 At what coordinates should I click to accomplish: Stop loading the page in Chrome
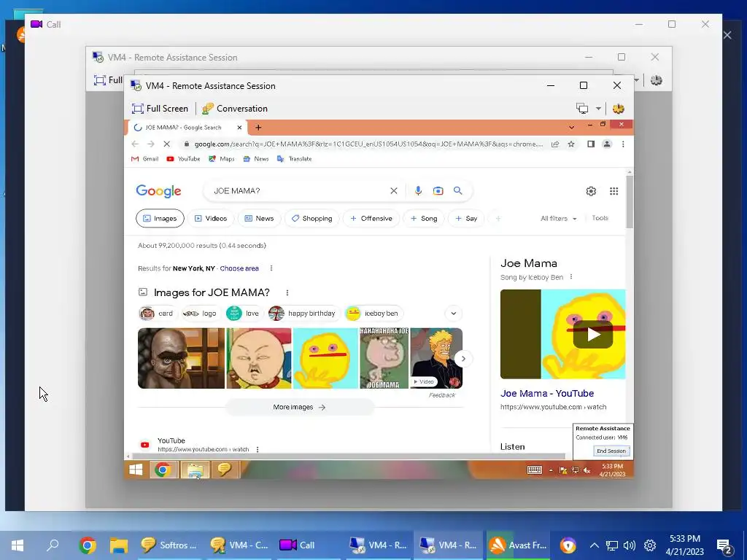click(167, 144)
